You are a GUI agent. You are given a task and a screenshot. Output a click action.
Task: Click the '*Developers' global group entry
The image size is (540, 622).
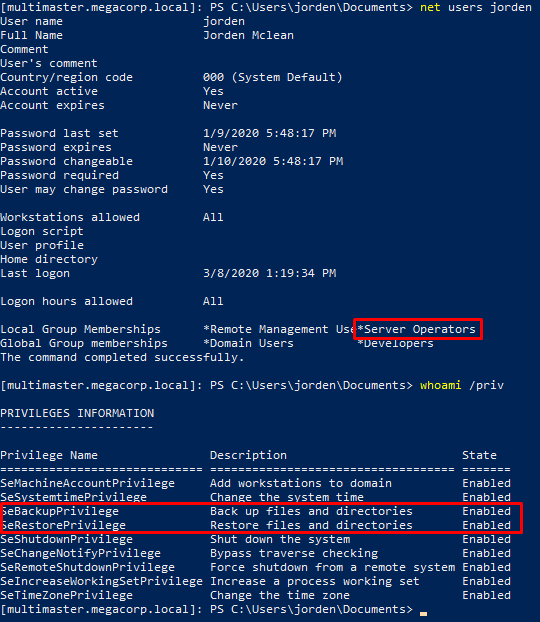pos(395,344)
